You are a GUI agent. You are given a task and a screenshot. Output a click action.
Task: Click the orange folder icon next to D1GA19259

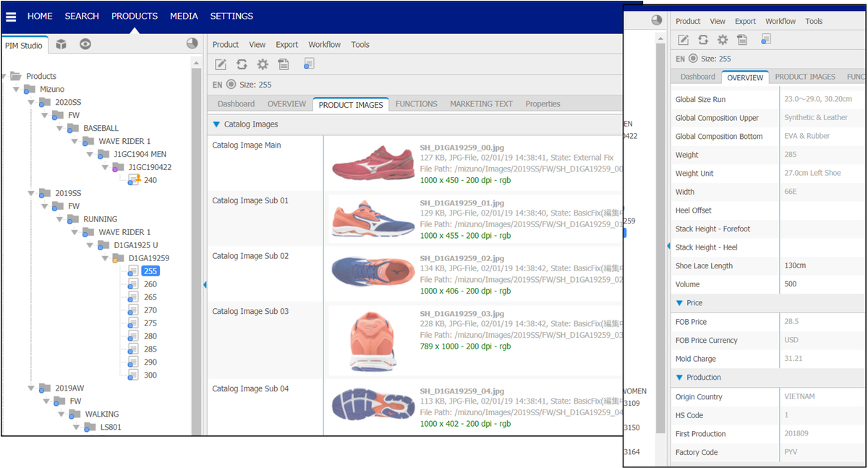(x=119, y=258)
